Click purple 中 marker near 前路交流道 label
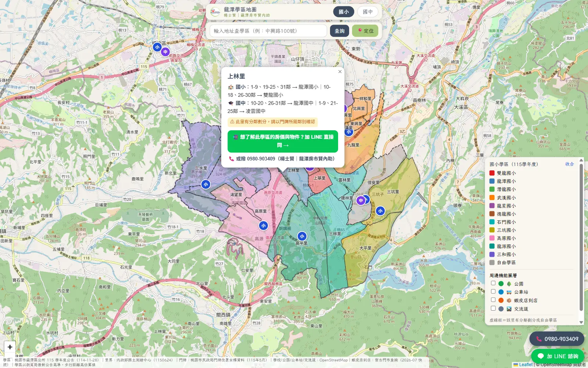The image size is (588, 368). pos(165,52)
